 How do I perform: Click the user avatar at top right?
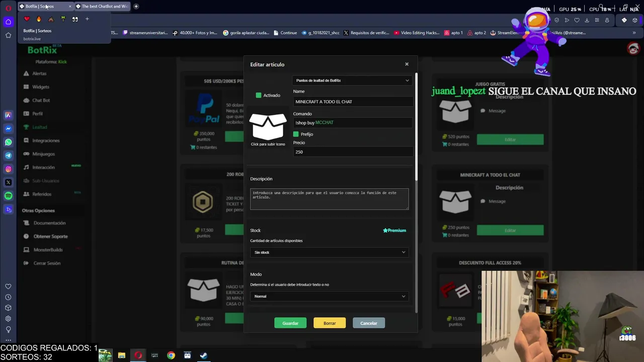click(633, 48)
